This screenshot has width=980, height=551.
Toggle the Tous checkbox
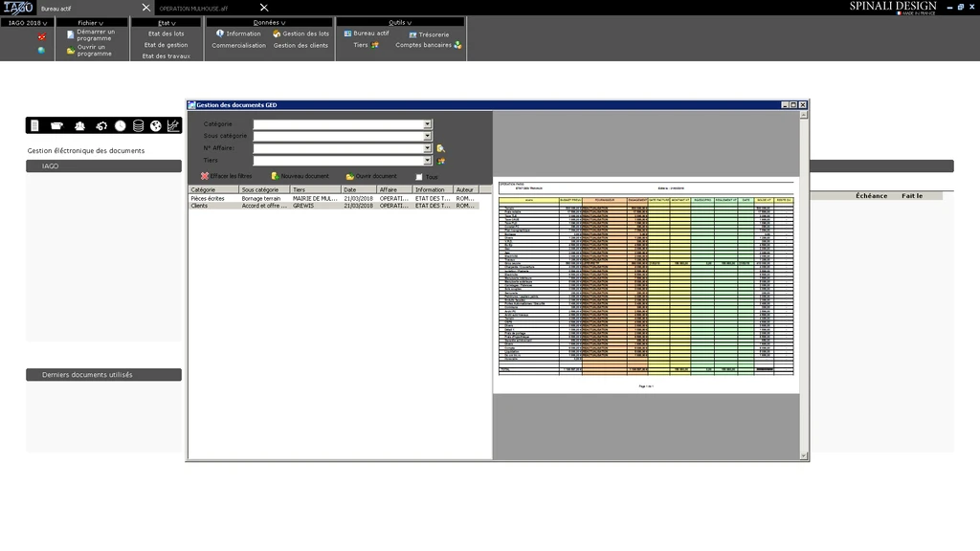point(419,177)
